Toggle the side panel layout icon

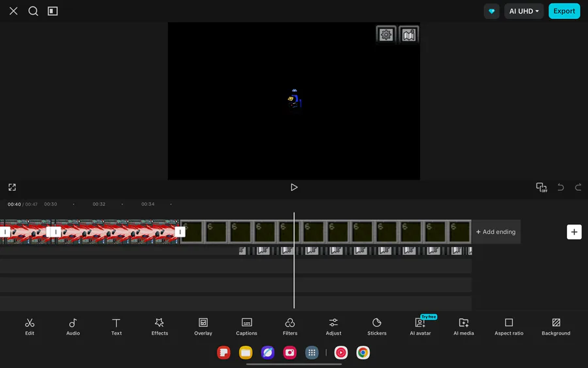click(52, 11)
